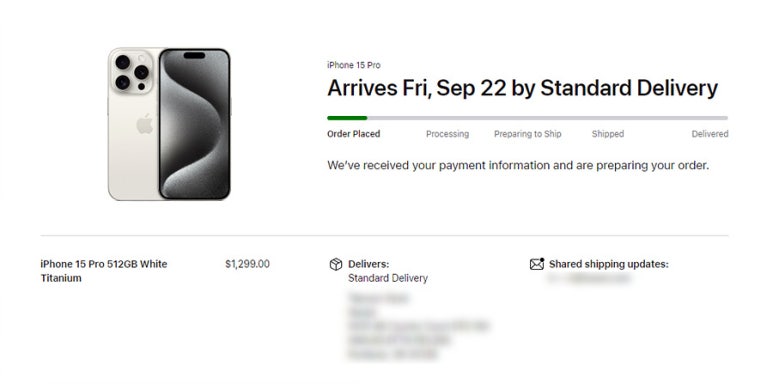
Task: Click the phone's rear camera module
Action: [132, 72]
